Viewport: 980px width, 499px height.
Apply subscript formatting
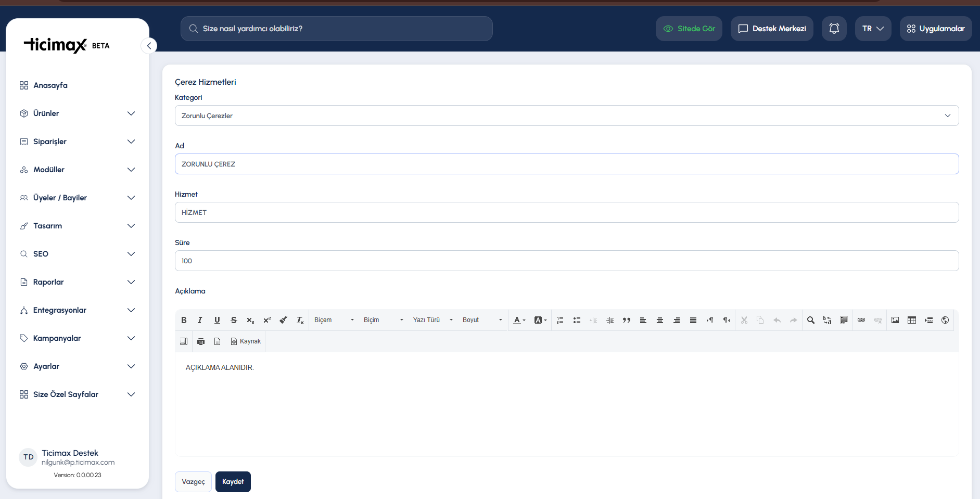(250, 320)
